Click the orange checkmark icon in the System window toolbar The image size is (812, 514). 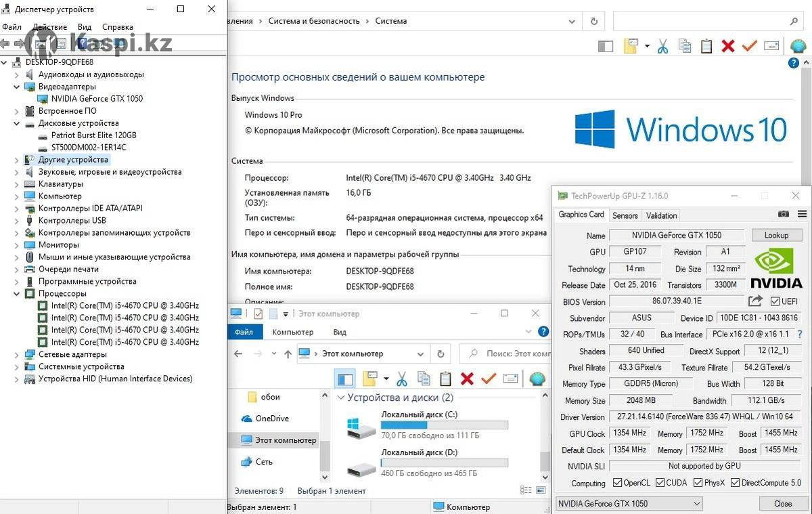[749, 46]
